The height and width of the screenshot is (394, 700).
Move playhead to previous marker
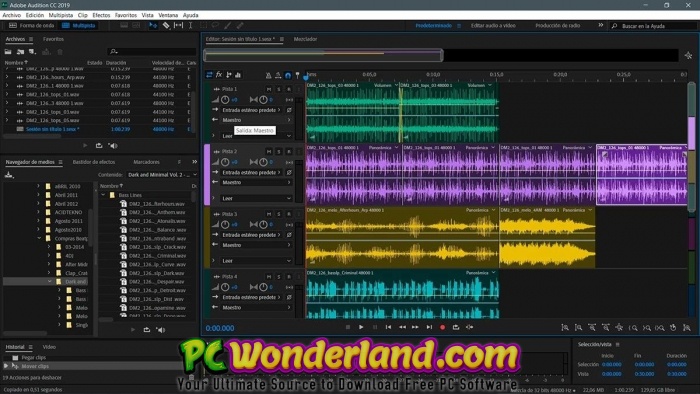(388, 327)
